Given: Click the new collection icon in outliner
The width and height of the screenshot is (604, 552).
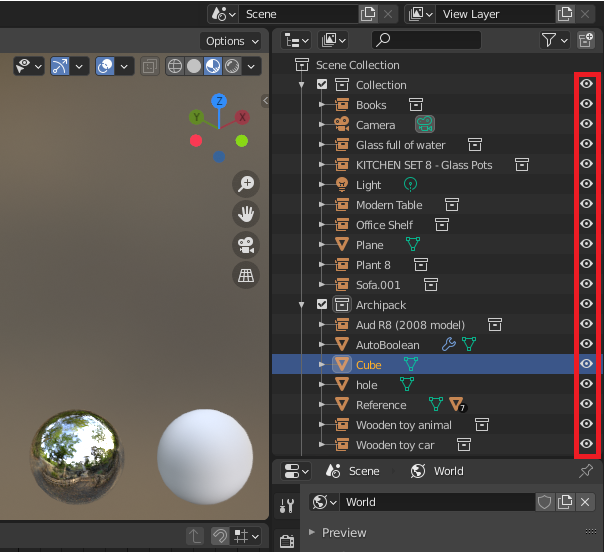Looking at the screenshot, I should (x=587, y=40).
